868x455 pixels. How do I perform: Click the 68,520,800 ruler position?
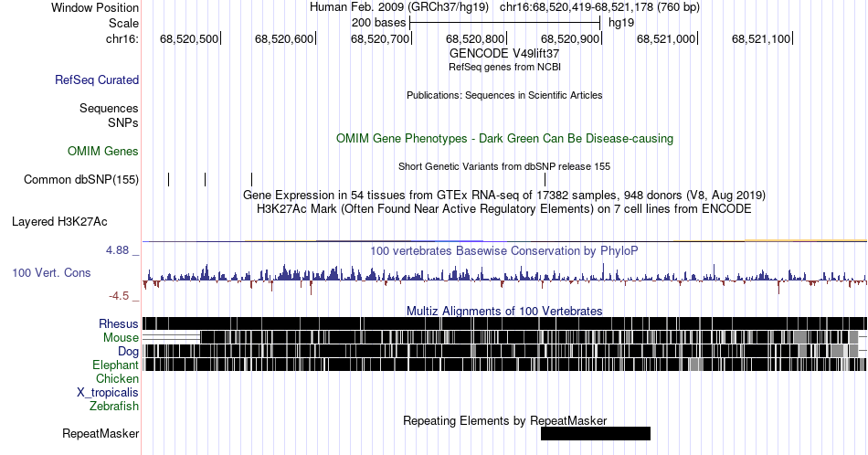tap(475, 38)
